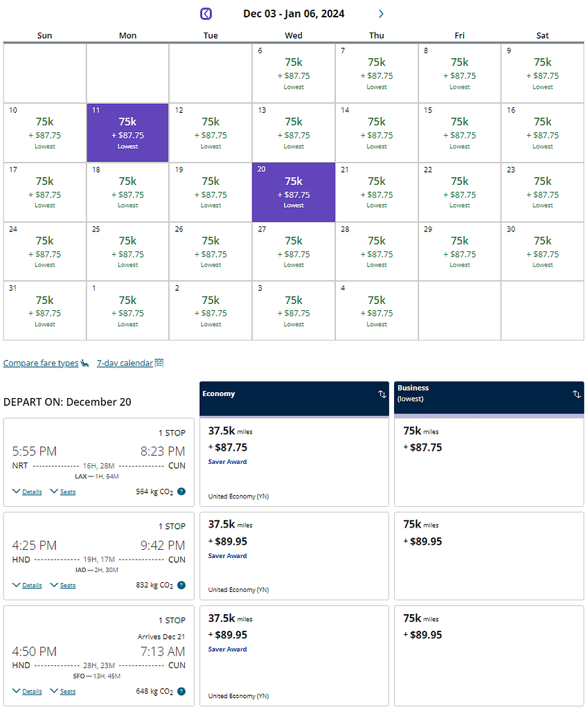
Task: Open Compare fare types link
Action: [46, 363]
